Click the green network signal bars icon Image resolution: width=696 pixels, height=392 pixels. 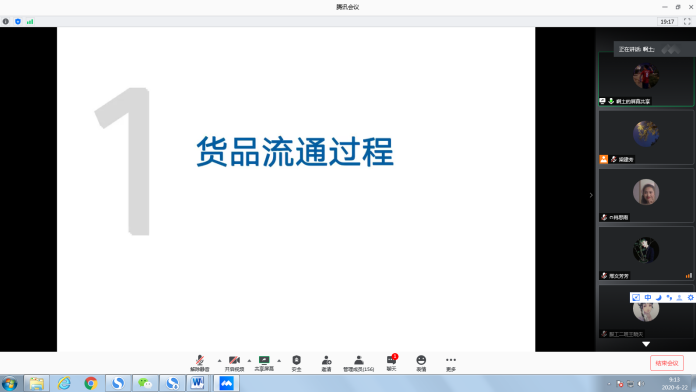point(30,21)
